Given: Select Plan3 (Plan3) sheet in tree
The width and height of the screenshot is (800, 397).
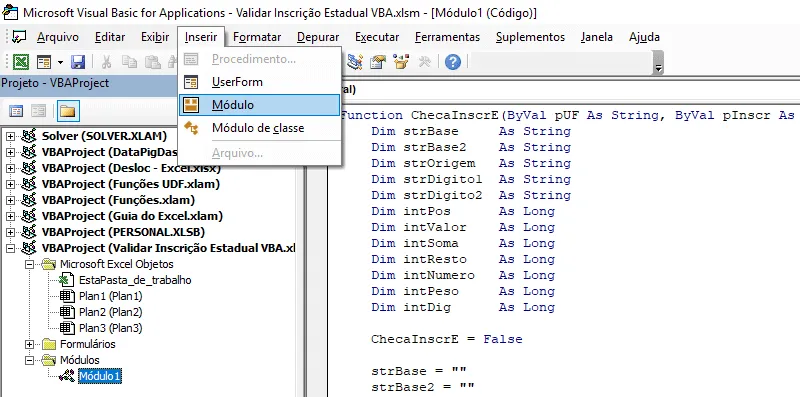Looking at the screenshot, I should [x=110, y=328].
